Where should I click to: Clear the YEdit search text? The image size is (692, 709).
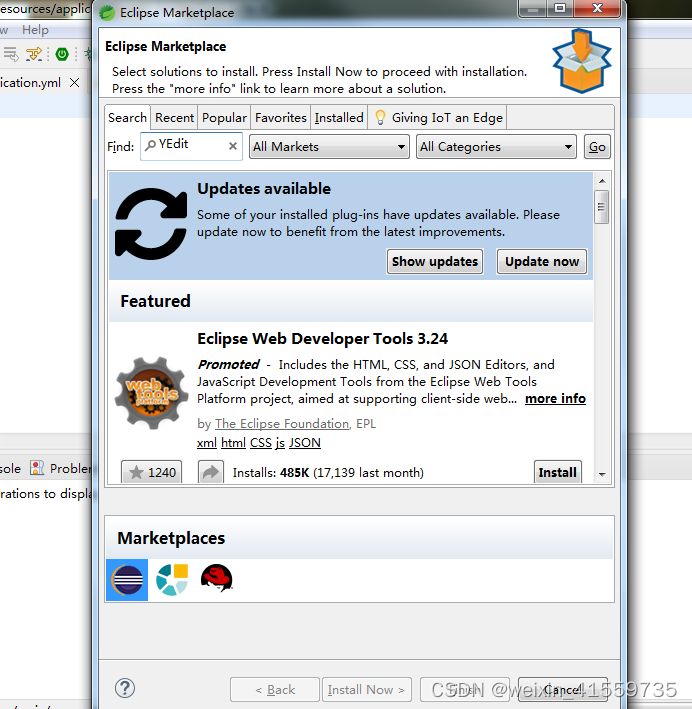(232, 146)
